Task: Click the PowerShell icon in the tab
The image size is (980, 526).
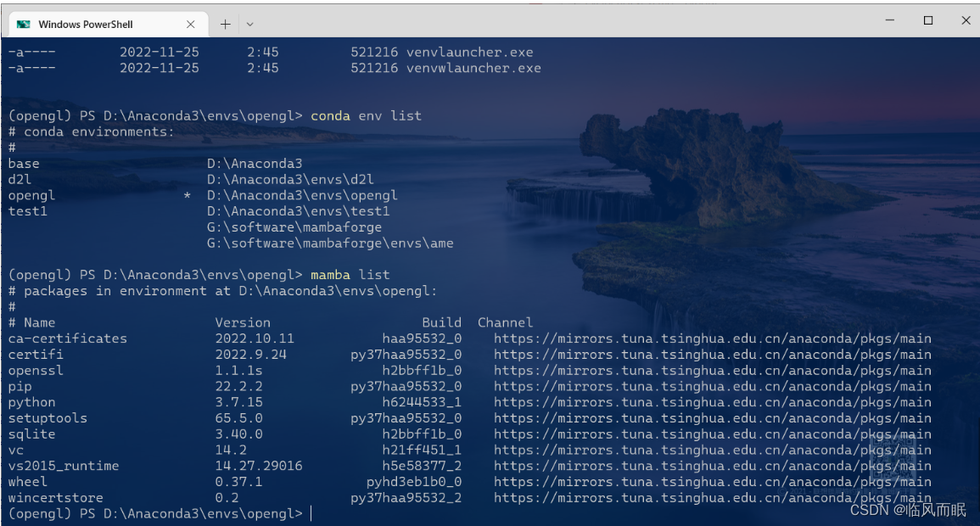Action: (24, 25)
